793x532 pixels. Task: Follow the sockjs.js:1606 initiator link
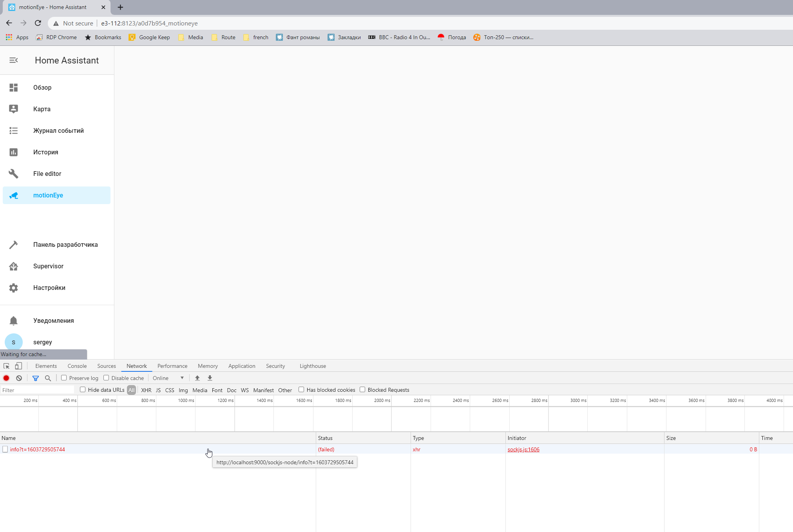(523, 449)
